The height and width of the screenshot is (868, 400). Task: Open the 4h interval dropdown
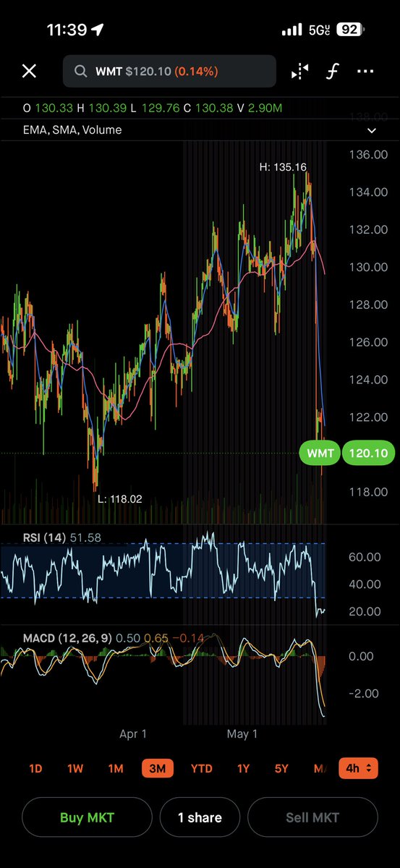click(x=358, y=768)
